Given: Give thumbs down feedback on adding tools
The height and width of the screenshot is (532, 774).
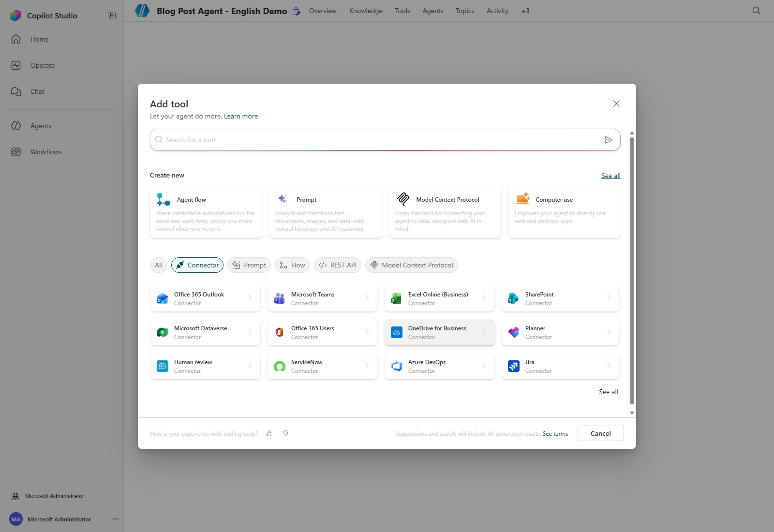Looking at the screenshot, I should [x=285, y=433].
